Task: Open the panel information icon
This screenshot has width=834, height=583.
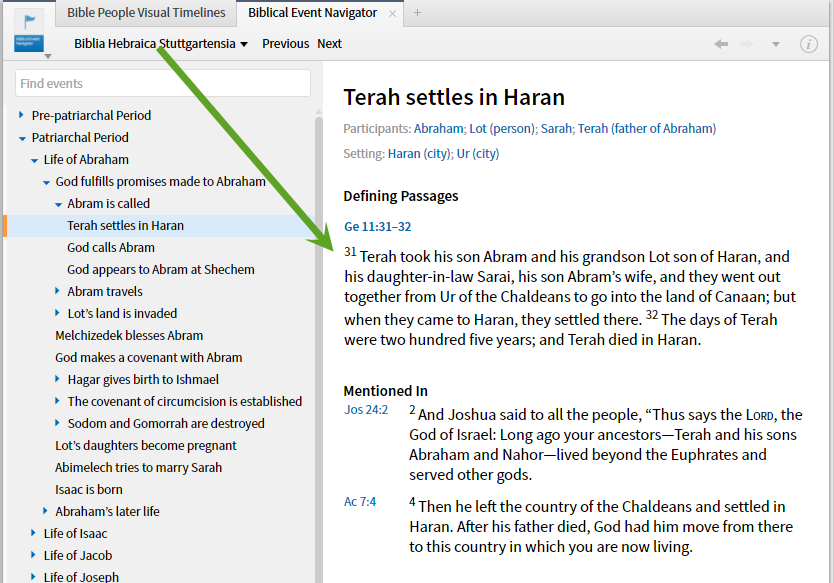Action: click(809, 44)
